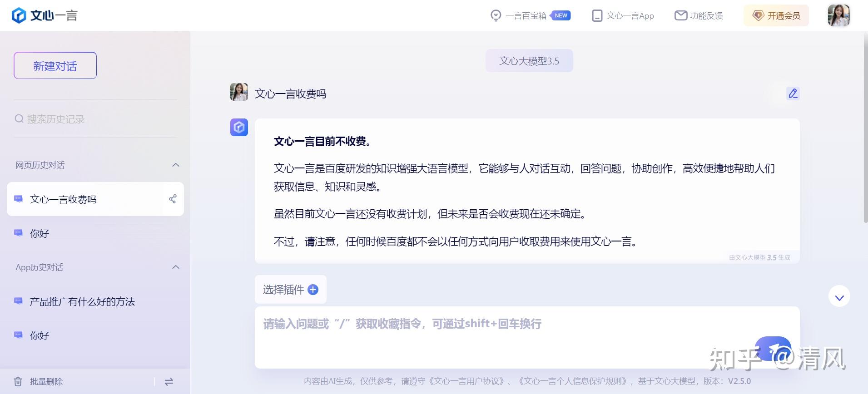
Task: Click 批量删除 at the sidebar bottom
Action: [x=46, y=382]
